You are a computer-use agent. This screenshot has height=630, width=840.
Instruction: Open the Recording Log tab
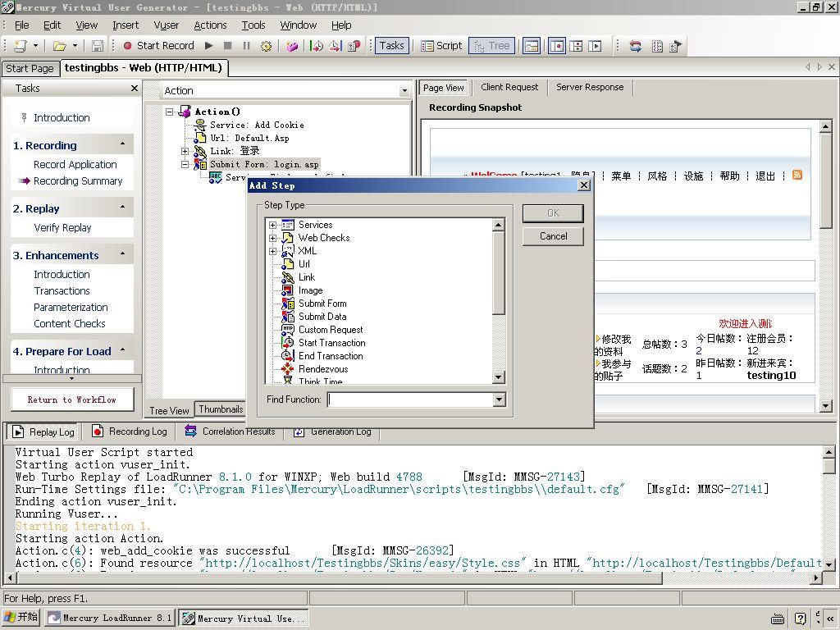[x=129, y=431]
